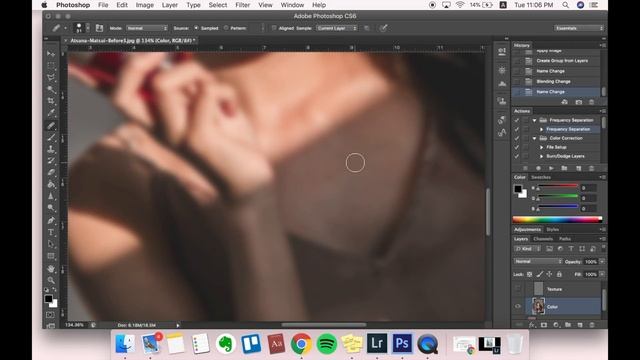Select the Hand tool
This screenshot has width=640, height=360.
tap(51, 269)
